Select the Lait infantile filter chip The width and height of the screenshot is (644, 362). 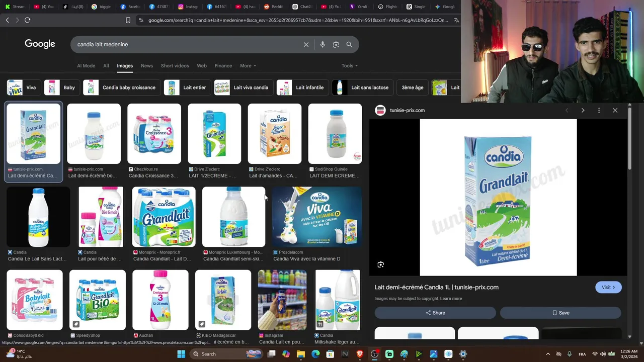[302, 87]
